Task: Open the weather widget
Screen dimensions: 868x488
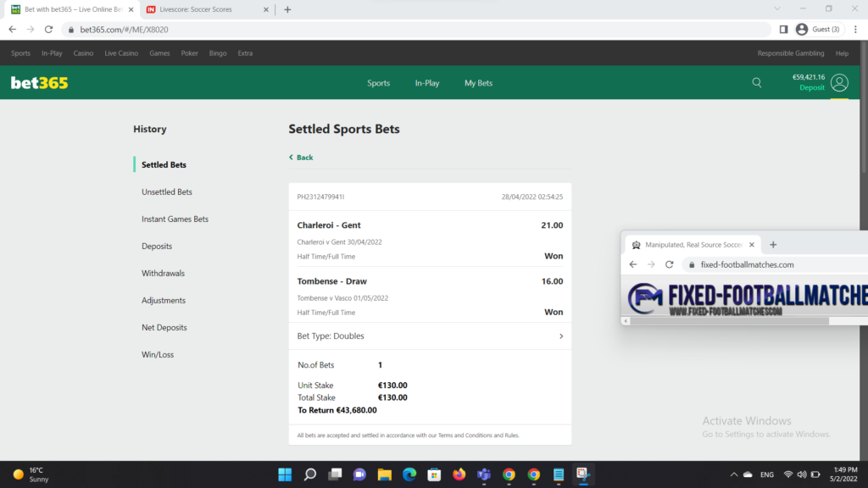Action: 31,474
